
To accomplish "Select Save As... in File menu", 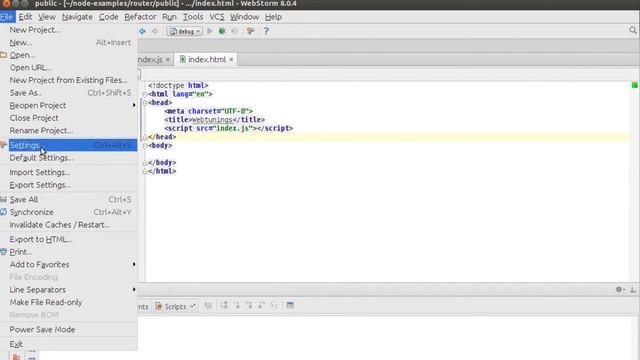I will tap(69, 93).
